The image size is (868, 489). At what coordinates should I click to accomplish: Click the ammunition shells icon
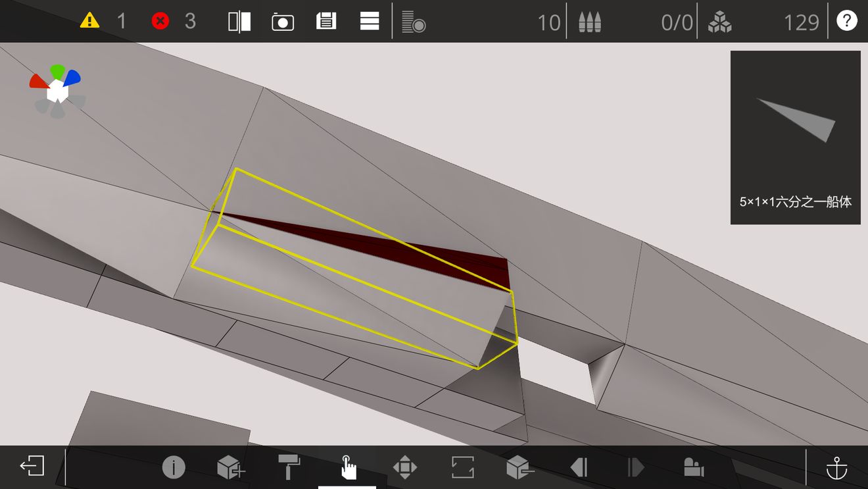point(590,22)
